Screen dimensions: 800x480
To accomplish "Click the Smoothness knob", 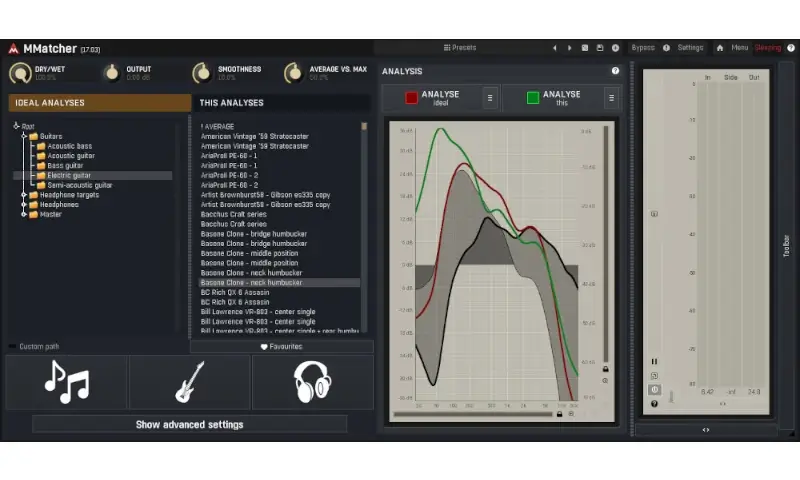I will pos(202,73).
